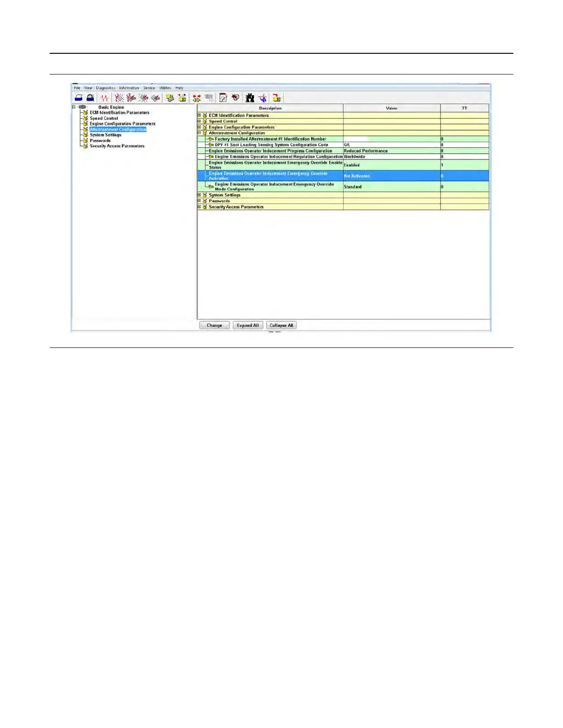Image resolution: width=563 pixels, height=728 pixels.
Task: Select Basic Engine in the tree
Action: pos(111,107)
